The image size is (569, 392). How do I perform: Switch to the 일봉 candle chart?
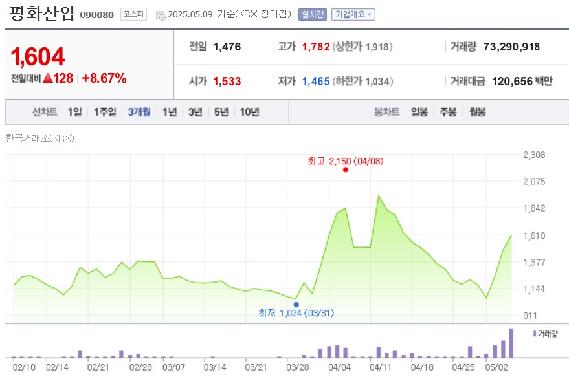(x=419, y=112)
